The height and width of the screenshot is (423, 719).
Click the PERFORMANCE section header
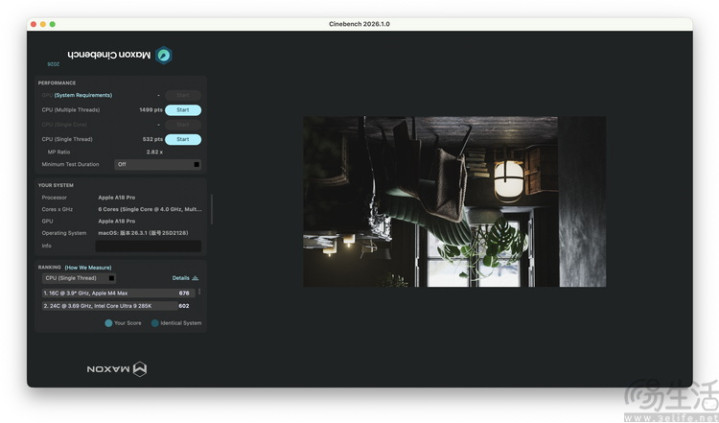(x=57, y=83)
